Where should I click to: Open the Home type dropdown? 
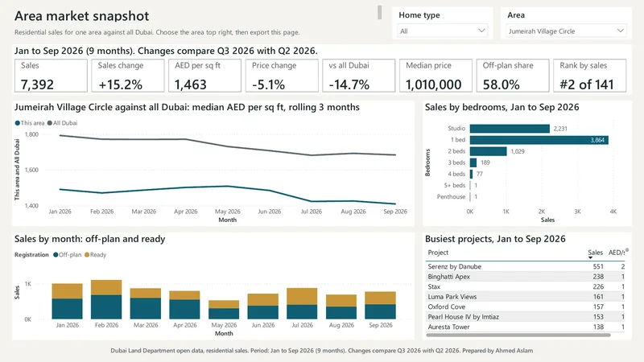tap(442, 31)
